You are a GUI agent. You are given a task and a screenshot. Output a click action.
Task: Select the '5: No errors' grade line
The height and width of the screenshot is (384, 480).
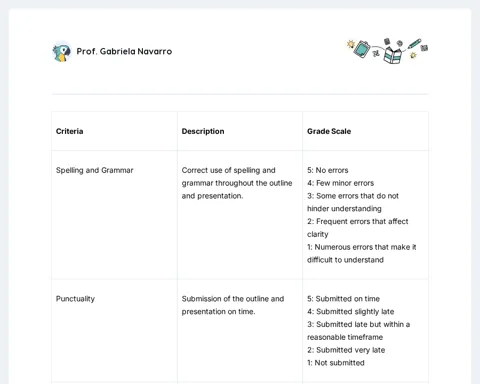[x=328, y=170]
